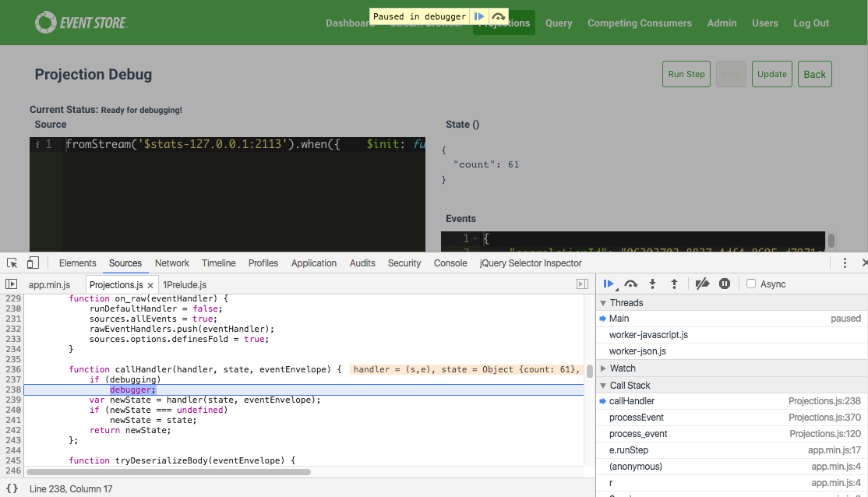Viewport: 868px width, 497px height.
Task: Click the Deactivate breakpoints icon
Action: coord(703,284)
